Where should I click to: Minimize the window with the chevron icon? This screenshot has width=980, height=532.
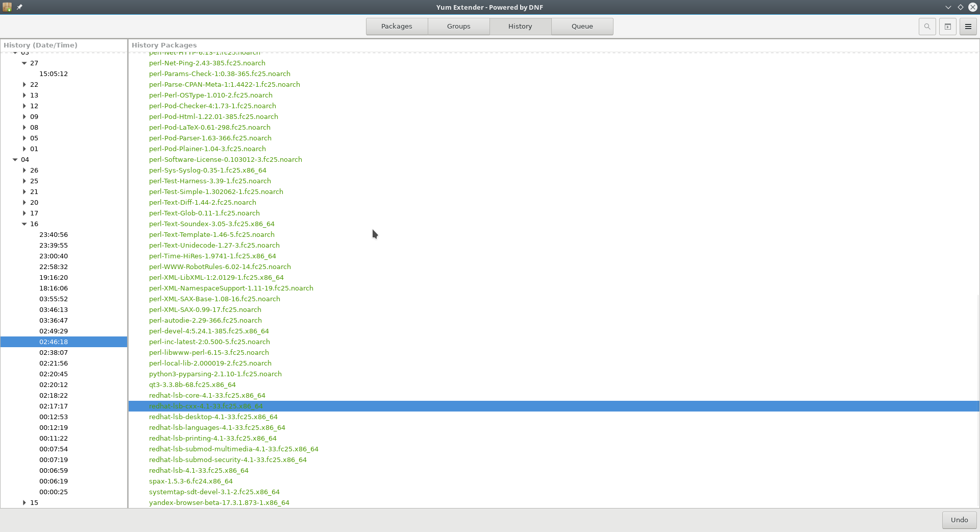(948, 7)
